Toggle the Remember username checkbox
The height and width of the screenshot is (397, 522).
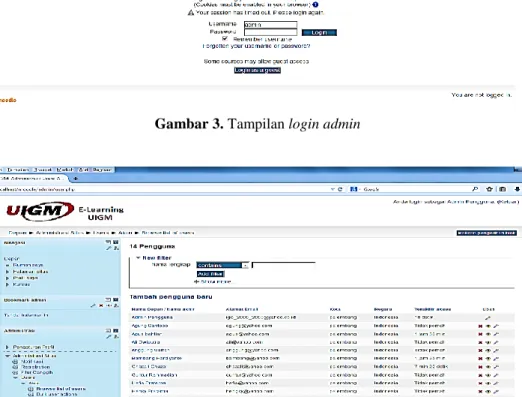[225, 39]
